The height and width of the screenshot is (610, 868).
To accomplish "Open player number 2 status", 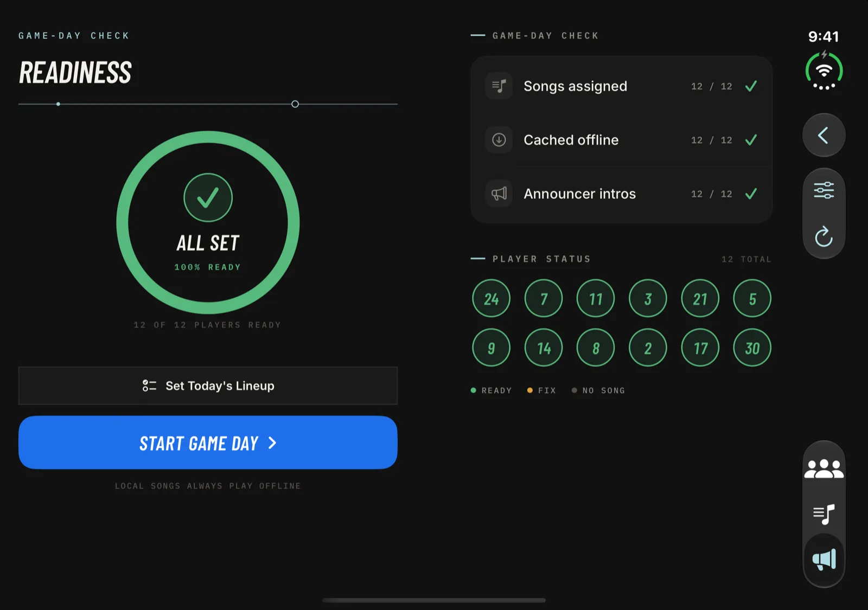I will pos(648,348).
